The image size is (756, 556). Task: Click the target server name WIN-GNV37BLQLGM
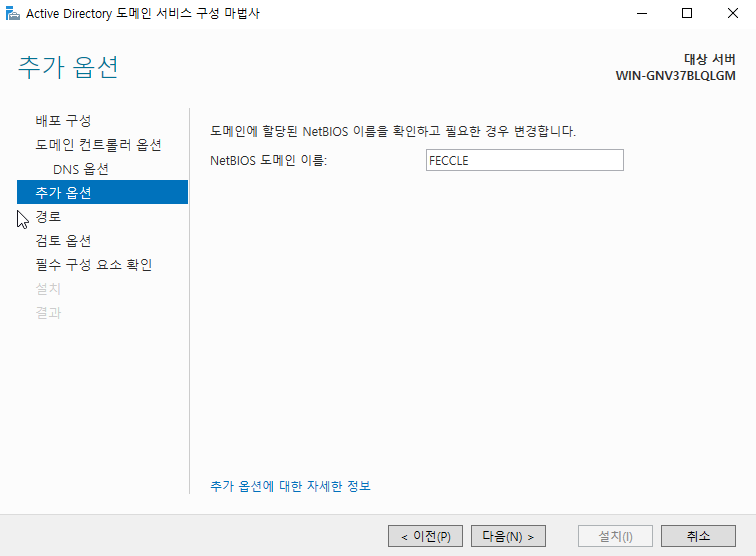(x=675, y=76)
